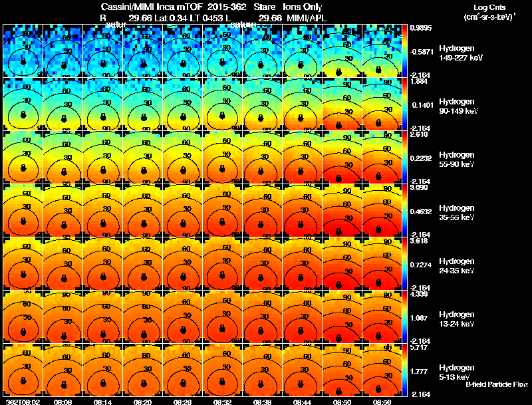Click the color bar of the 90-149 keV row

pos(404,104)
